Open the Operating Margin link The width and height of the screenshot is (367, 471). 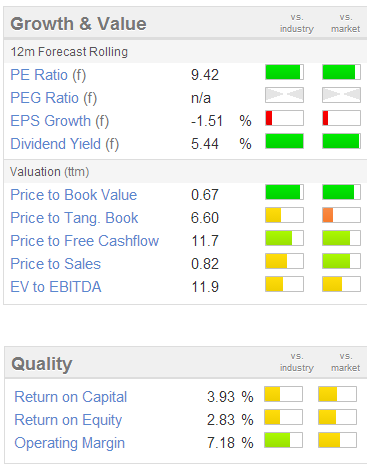[x=69, y=443]
